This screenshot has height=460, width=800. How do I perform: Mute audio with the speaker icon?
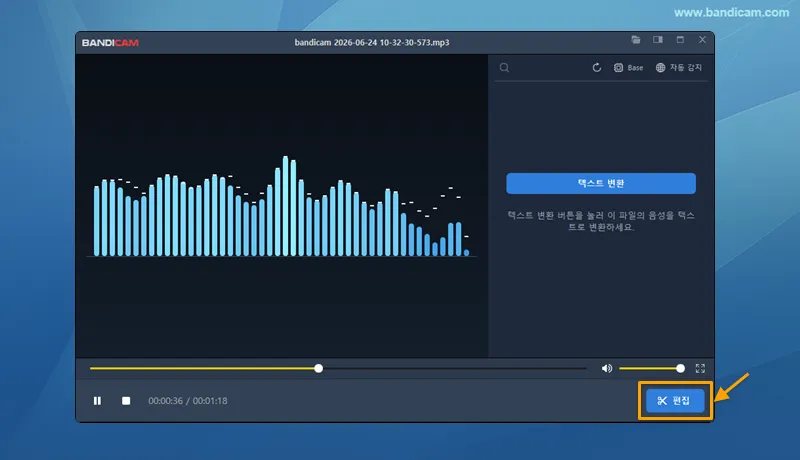607,368
